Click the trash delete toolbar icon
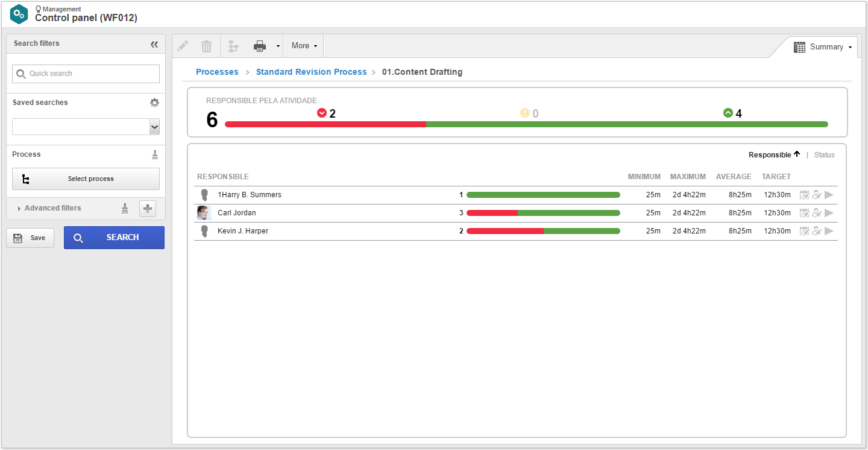868x450 pixels. [x=206, y=46]
